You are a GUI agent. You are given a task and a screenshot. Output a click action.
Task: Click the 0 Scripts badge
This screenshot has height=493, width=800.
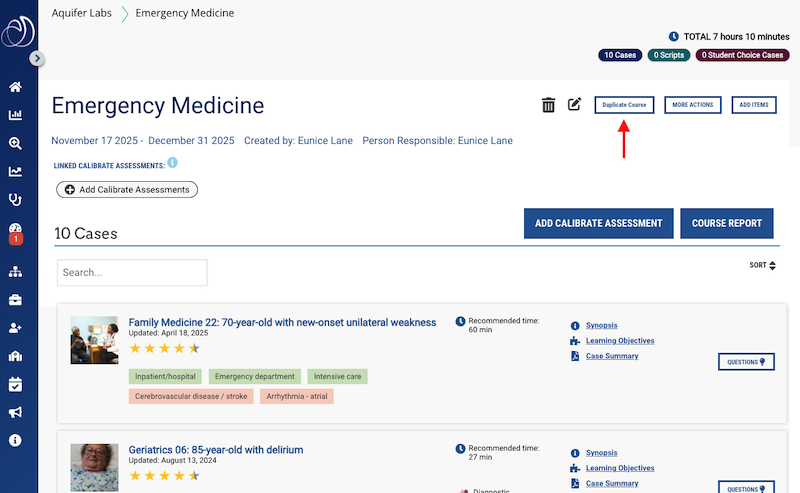pos(669,55)
